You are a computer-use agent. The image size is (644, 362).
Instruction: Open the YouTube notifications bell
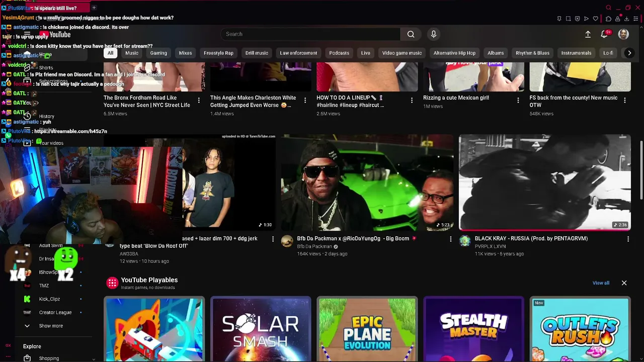(x=604, y=34)
